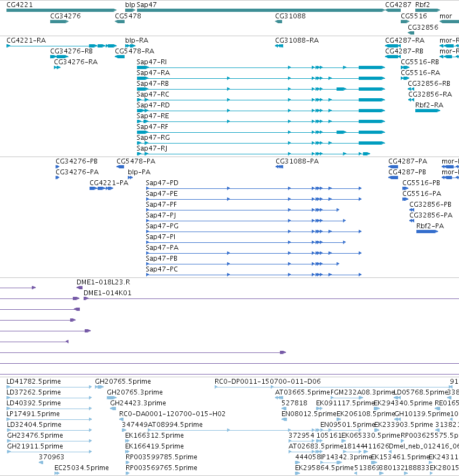Click the DME1-014K01 clone

coord(271,298)
